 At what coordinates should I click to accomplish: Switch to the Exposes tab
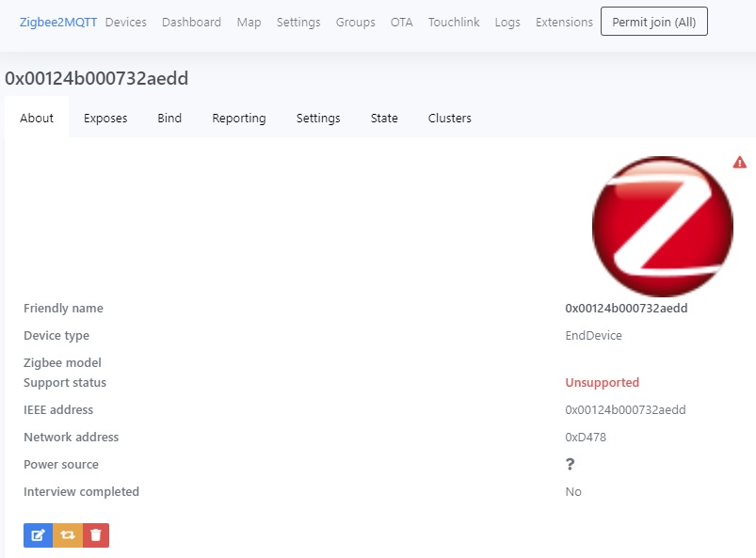[x=105, y=118]
